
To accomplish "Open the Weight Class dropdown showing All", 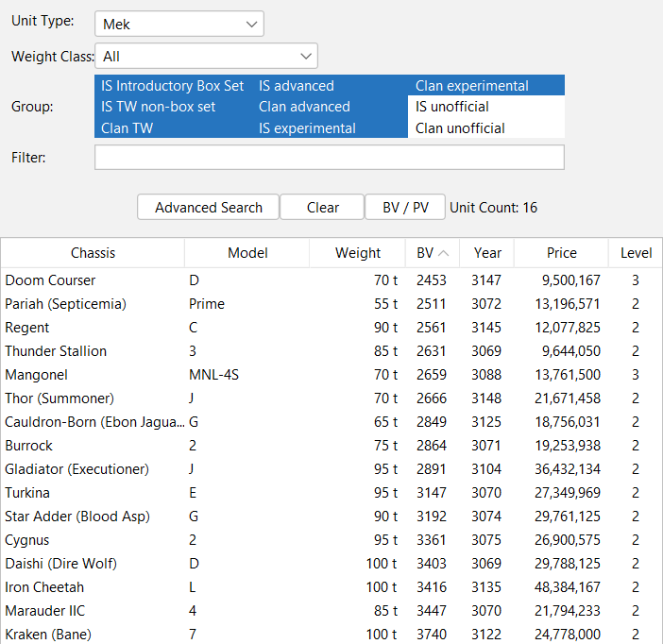I will pos(206,56).
